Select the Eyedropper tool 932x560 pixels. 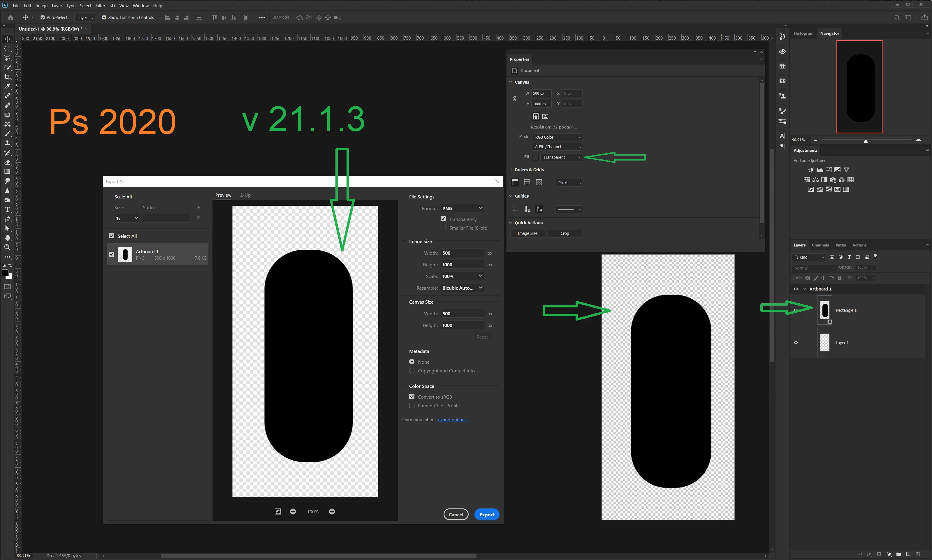point(7,87)
